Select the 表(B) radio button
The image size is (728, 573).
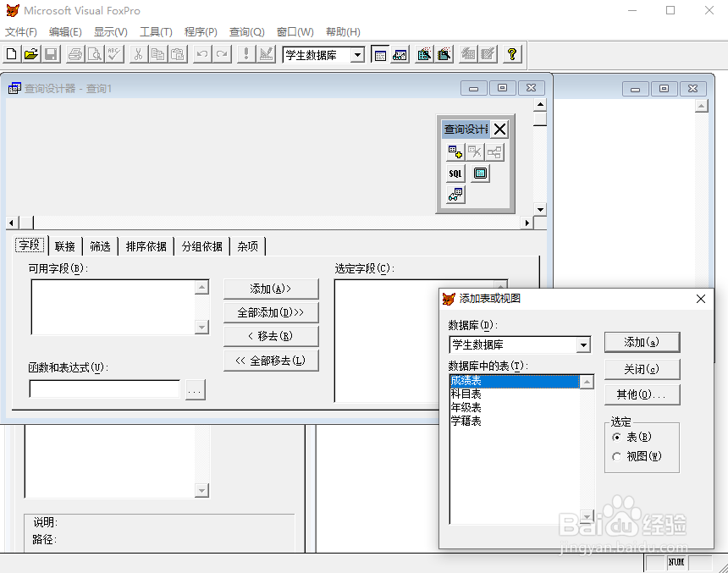[x=616, y=437]
